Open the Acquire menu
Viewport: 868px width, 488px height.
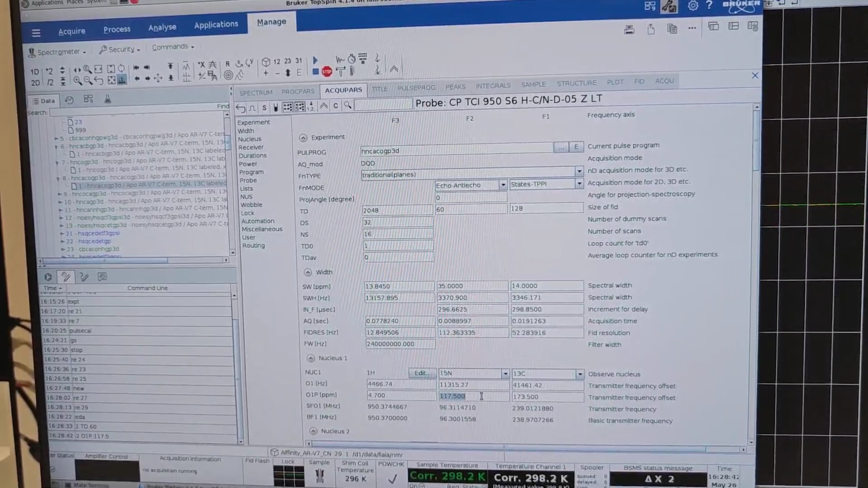pos(72,31)
